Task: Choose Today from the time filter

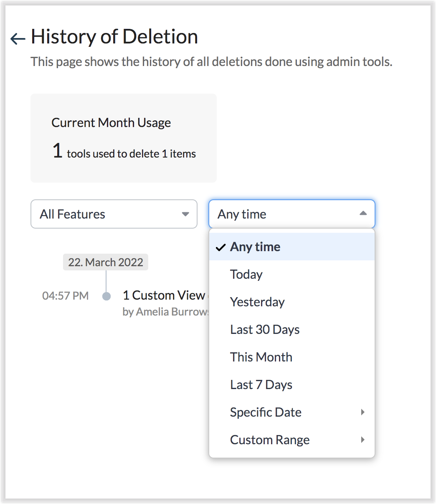Action: coord(246,274)
